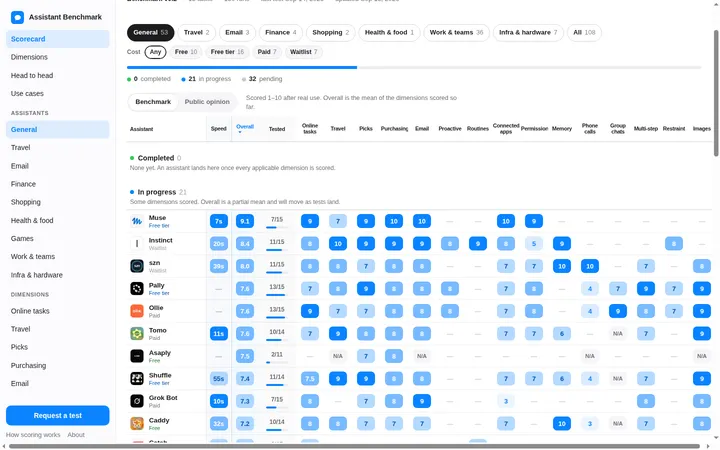
Task: Click Grok Bot speed badge 10s
Action: pyautogui.click(x=219, y=401)
